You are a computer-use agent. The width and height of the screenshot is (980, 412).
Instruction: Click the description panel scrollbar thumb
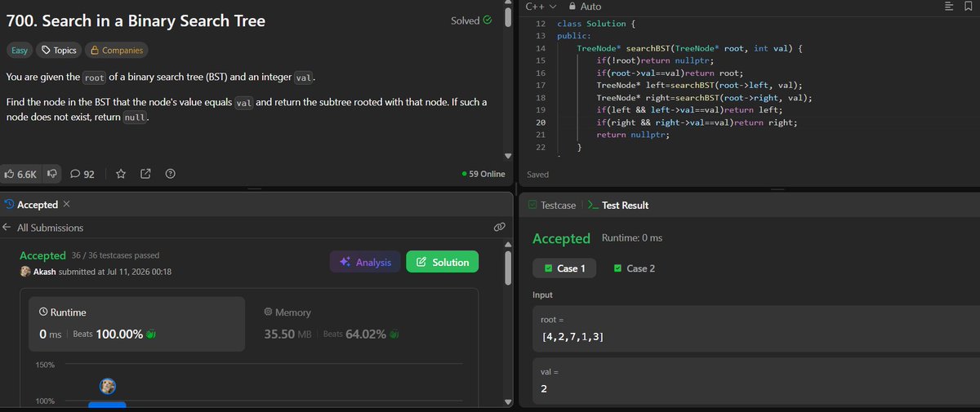(508, 17)
